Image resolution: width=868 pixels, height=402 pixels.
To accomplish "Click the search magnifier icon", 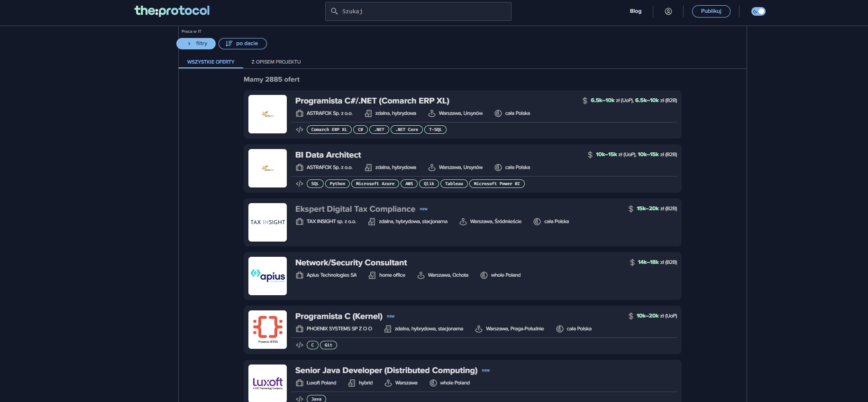I will point(334,11).
